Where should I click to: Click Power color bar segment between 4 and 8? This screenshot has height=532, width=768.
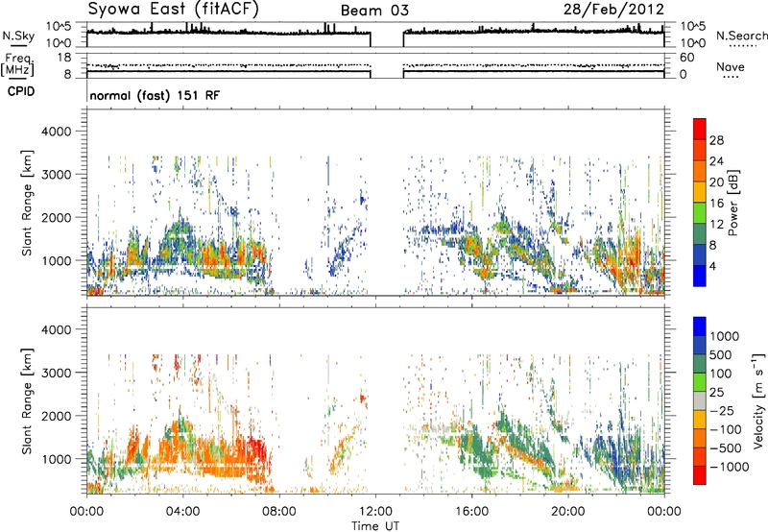tap(700, 254)
